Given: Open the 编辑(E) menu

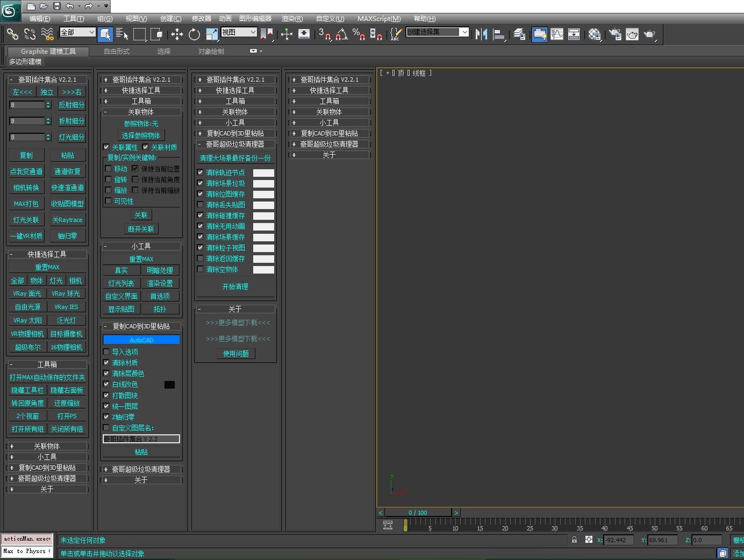Looking at the screenshot, I should click(x=40, y=18).
